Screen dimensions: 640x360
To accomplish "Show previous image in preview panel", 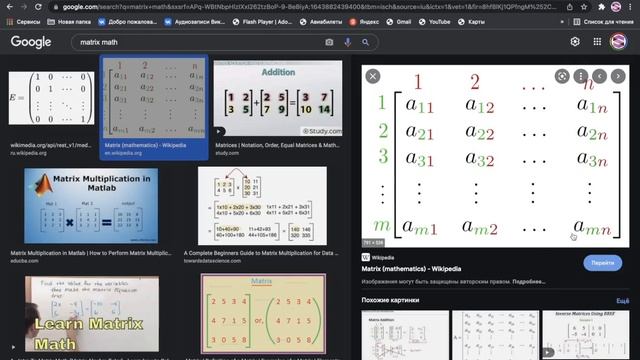I will (x=600, y=76).
